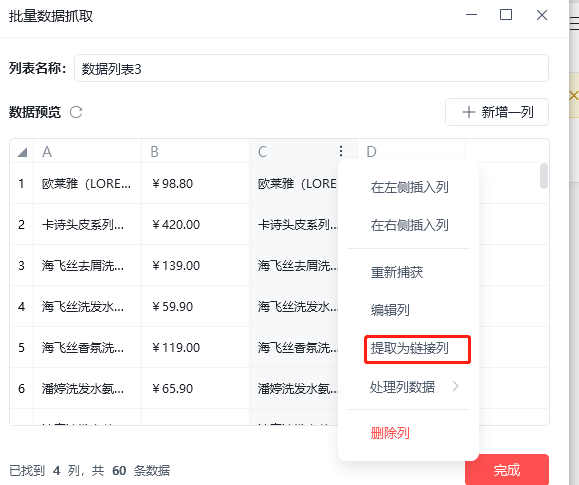The image size is (579, 485).
Task: Click the select-all triangle in table corner
Action: coord(22,152)
